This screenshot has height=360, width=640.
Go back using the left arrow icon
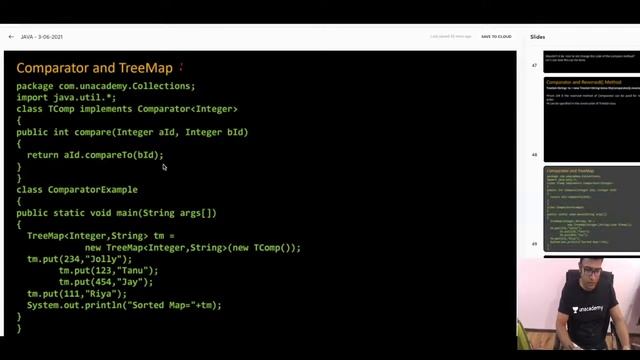coord(11,37)
